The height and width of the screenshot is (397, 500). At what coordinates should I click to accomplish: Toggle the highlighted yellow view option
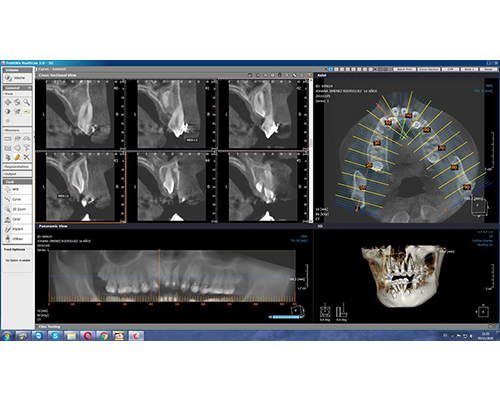[x=26, y=112]
